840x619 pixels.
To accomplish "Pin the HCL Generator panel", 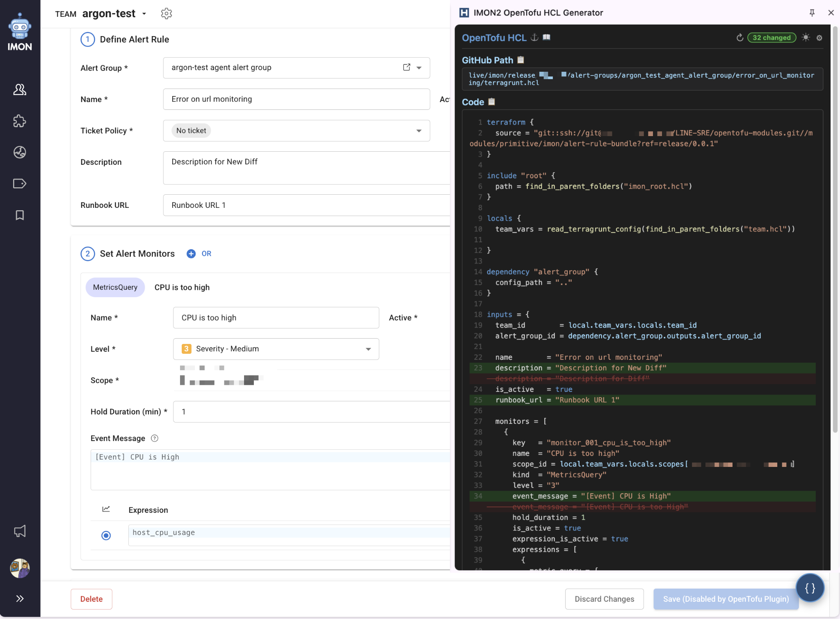I will pos(812,13).
